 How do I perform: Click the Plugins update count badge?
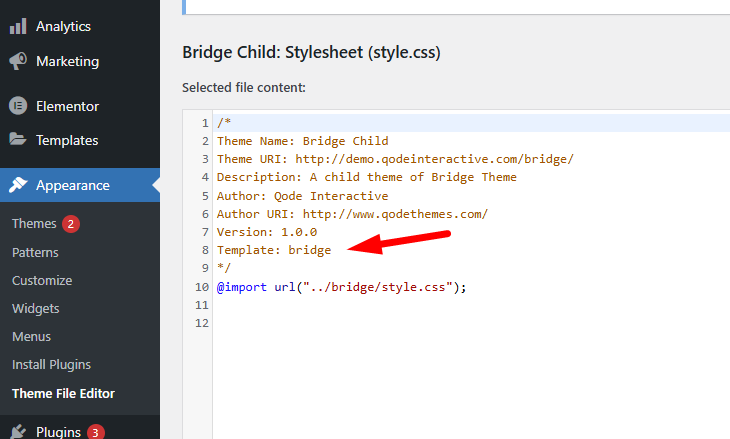pos(95,432)
